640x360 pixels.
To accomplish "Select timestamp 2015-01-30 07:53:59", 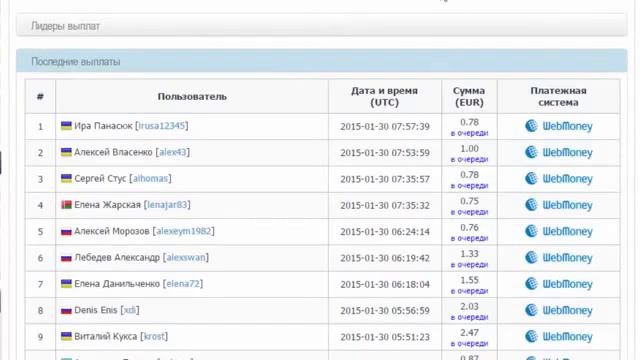I will coord(385,153).
